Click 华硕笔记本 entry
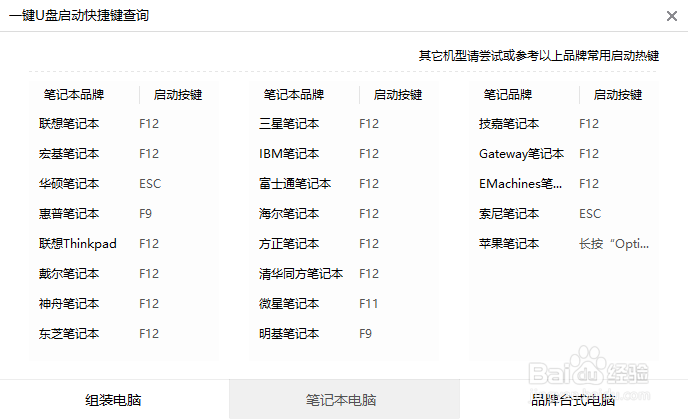The image size is (689, 419). tap(69, 184)
